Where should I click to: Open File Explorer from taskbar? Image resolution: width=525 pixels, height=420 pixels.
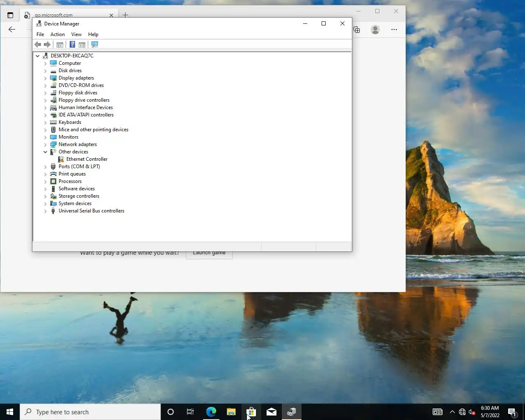231,412
